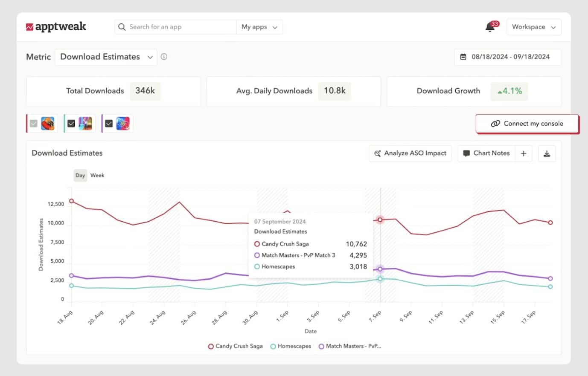Screen dimensions: 588x376
Task: Click the info icon beside Download Estimates metric
Action: click(164, 56)
